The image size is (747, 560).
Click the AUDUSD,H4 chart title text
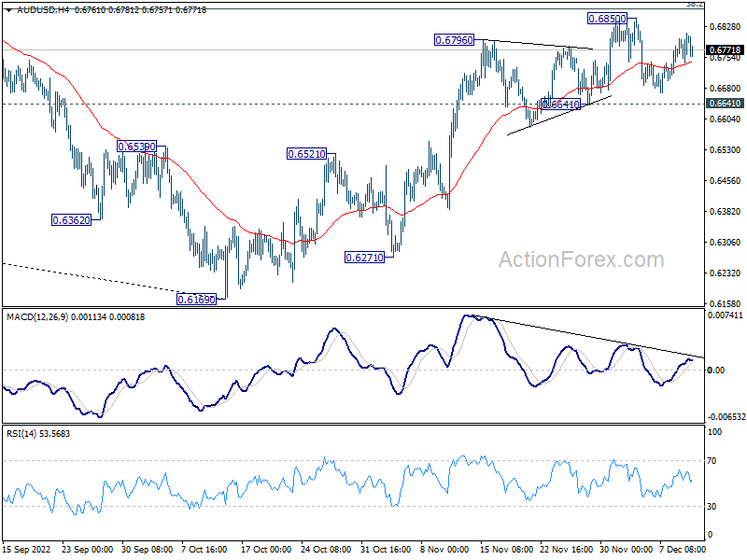43,10
